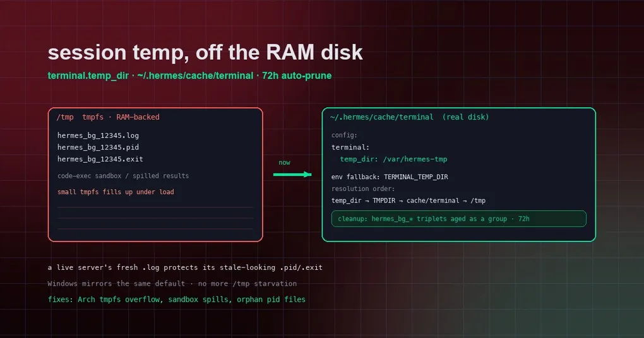Click 'a live server's fresh .log' sentence

click(185, 267)
